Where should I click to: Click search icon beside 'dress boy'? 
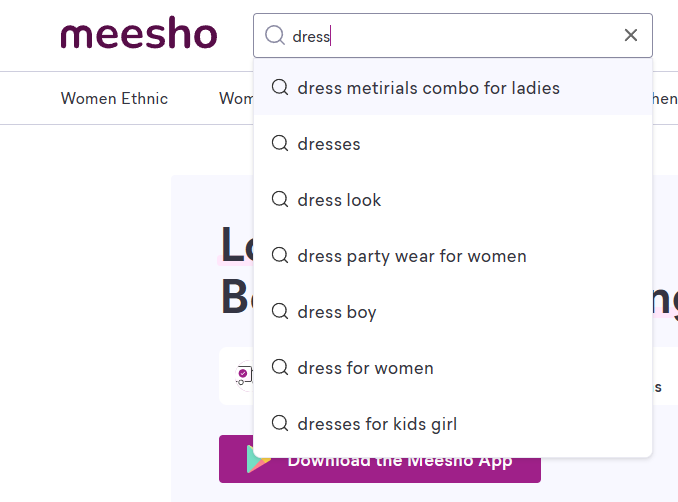[x=280, y=312]
